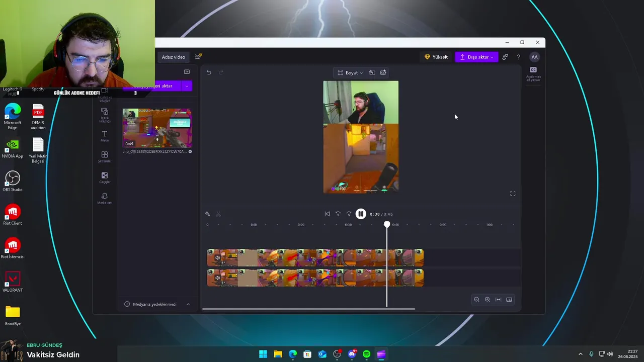The width and height of the screenshot is (644, 362).
Task: Pause the video playback
Action: pos(361,214)
